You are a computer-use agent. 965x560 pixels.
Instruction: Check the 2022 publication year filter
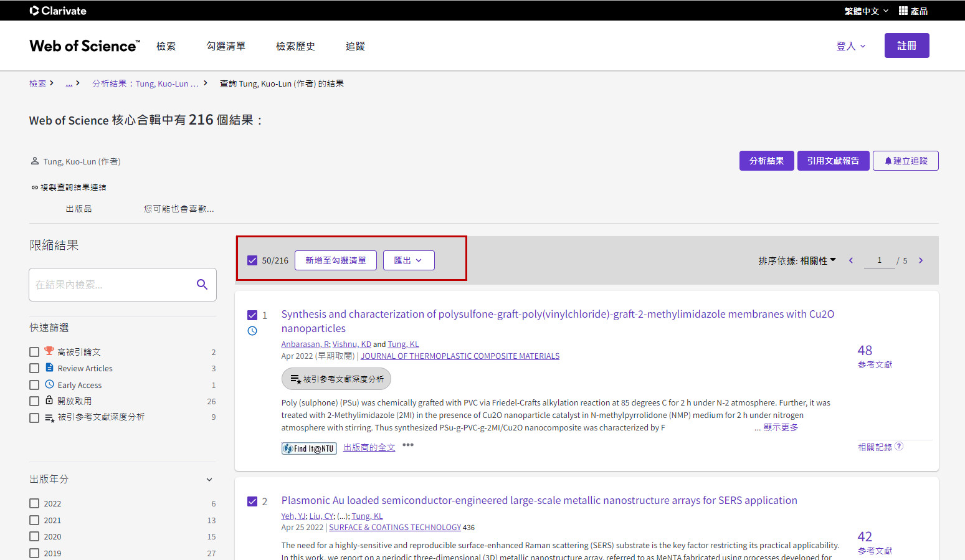pyautogui.click(x=34, y=503)
